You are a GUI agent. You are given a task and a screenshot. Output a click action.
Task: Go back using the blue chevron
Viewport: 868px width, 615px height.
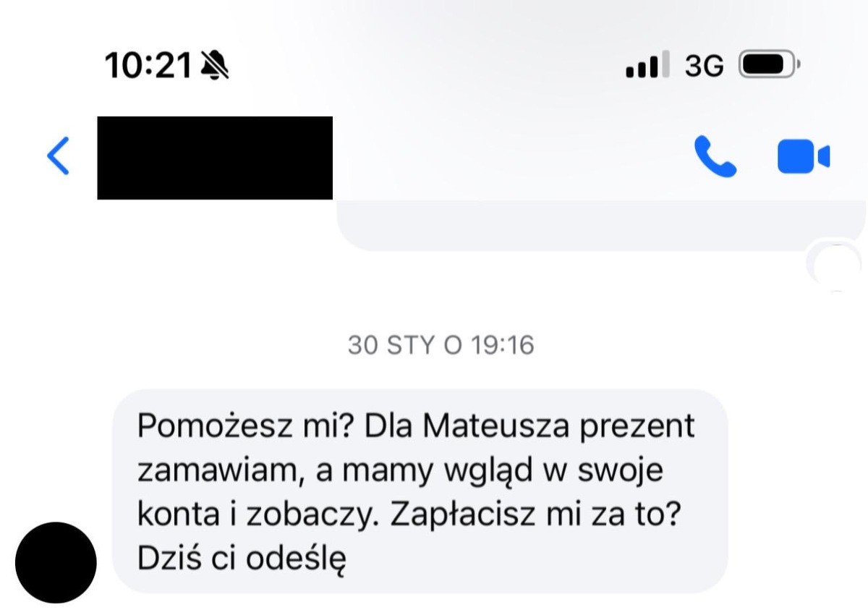point(59,156)
